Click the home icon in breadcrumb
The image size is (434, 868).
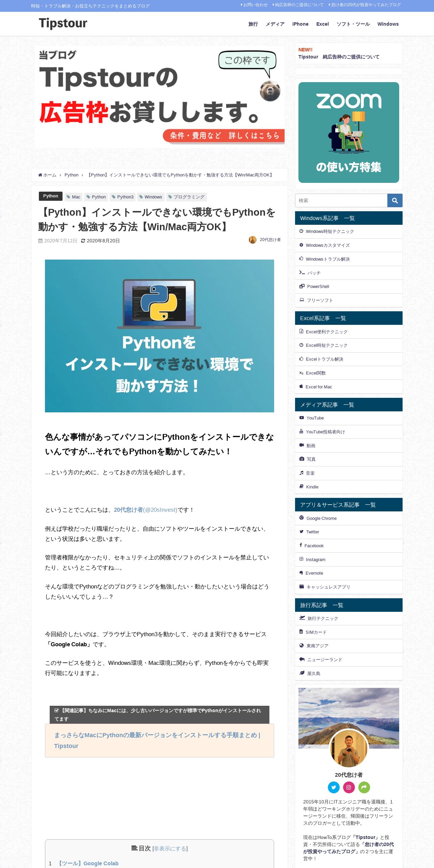[40, 175]
